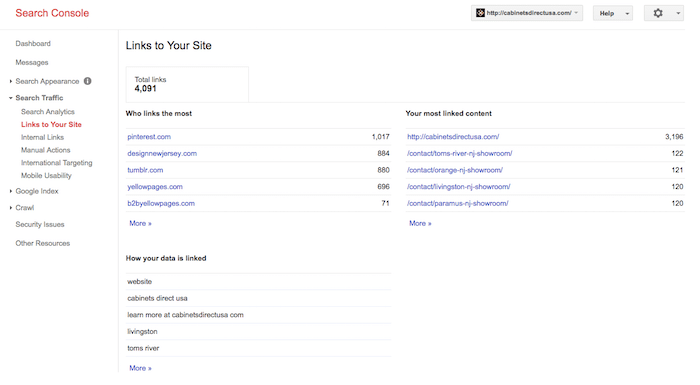Image resolution: width=700 pixels, height=385 pixels.
Task: Click 'toms river' anchor text row
Action: (258, 348)
